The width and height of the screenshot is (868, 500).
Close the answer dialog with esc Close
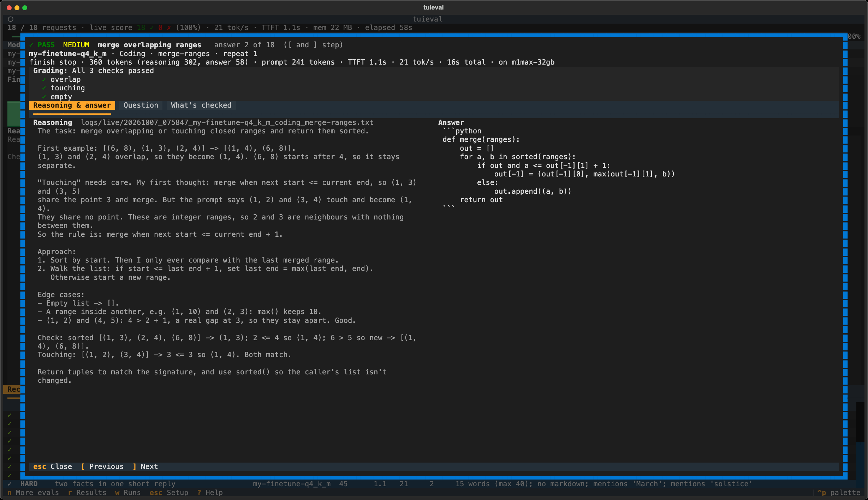click(53, 466)
